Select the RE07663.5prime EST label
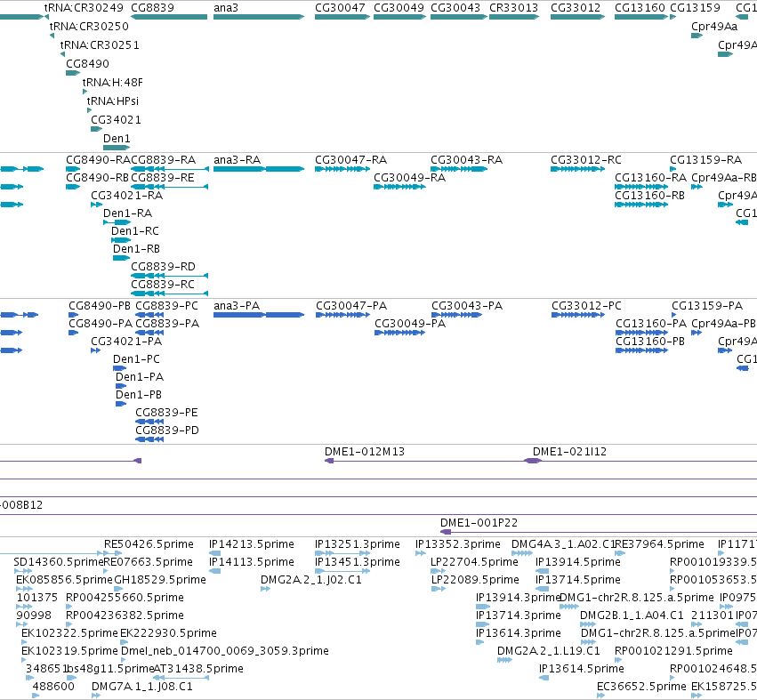Screen dimensions: 757x700 pos(149,562)
